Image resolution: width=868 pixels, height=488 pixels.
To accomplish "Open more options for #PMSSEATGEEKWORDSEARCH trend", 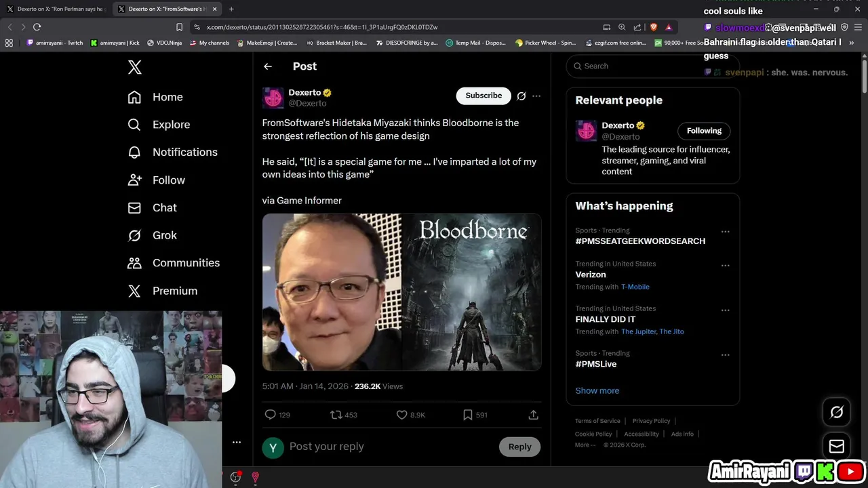I will tap(725, 232).
